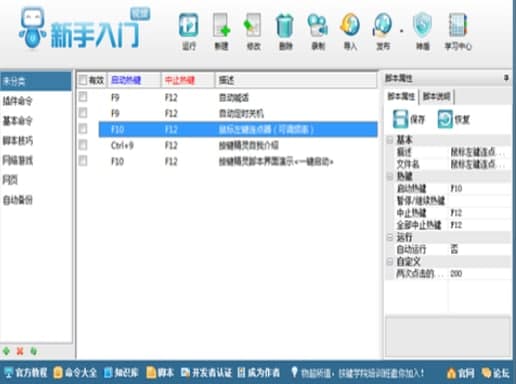Pin the 脚本属性 panel header icon
The width and height of the screenshot is (516, 384).
pos(506,78)
